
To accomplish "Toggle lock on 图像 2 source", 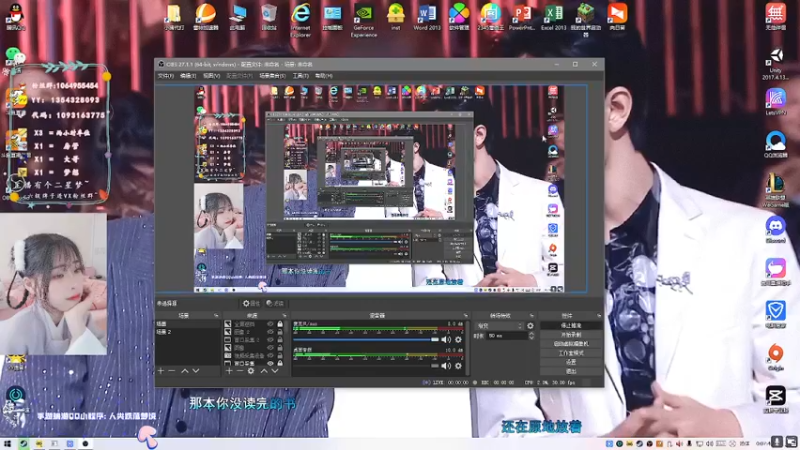I will coord(280,332).
